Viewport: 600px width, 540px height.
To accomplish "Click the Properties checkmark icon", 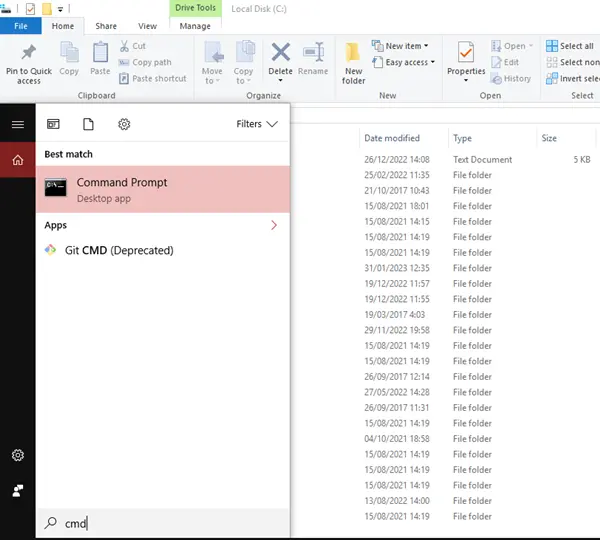I will tap(466, 52).
